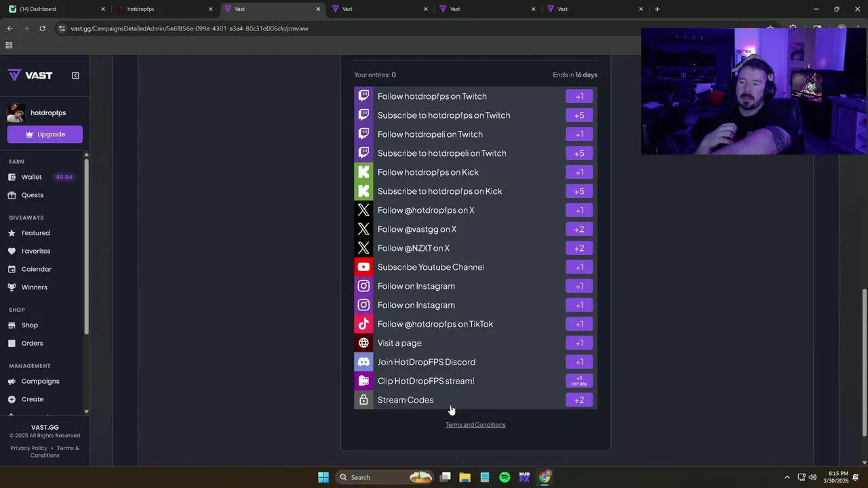This screenshot has height=488, width=868.
Task: Reload the page in Chrome
Action: [42, 28]
